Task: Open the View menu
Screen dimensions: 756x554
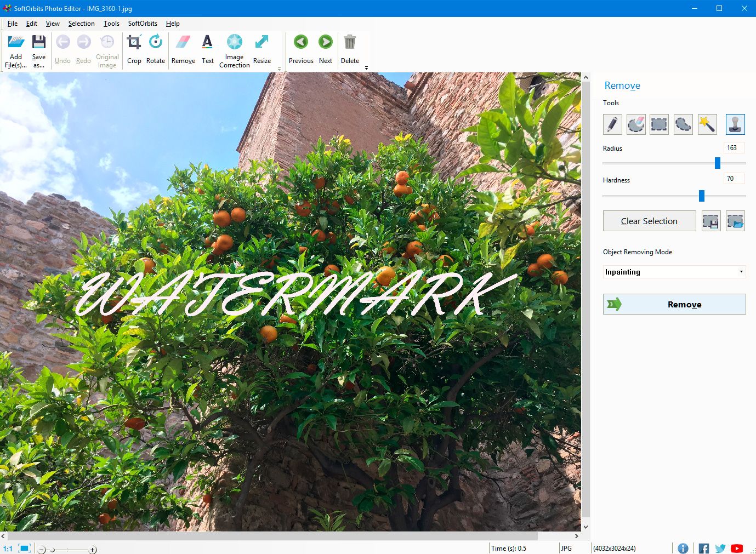Action: coord(53,24)
